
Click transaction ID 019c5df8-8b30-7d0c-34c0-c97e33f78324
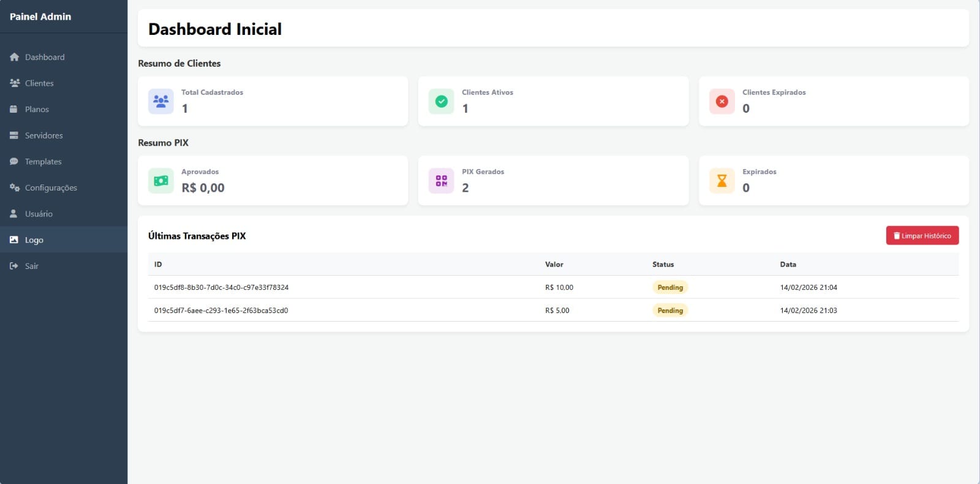pos(221,287)
